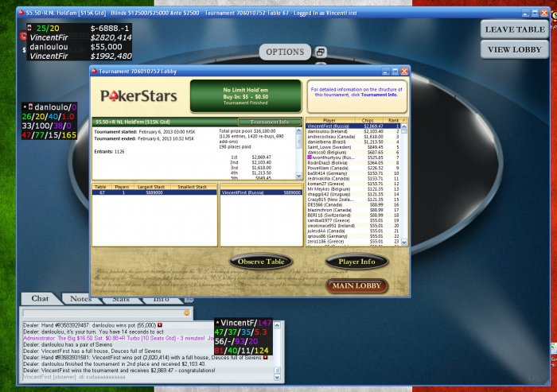Select Saint_Lowe (Sweden) row

[353, 147]
